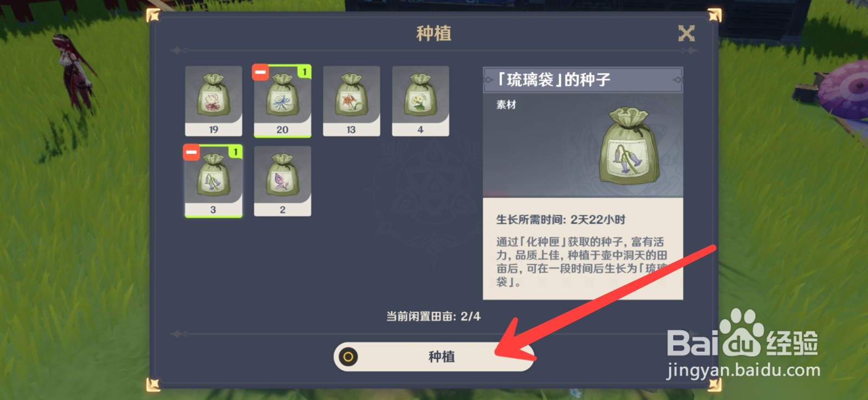The height and width of the screenshot is (400, 868).
Task: Click the 当前闲置田亩 2/4 label
Action: pyautogui.click(x=433, y=317)
